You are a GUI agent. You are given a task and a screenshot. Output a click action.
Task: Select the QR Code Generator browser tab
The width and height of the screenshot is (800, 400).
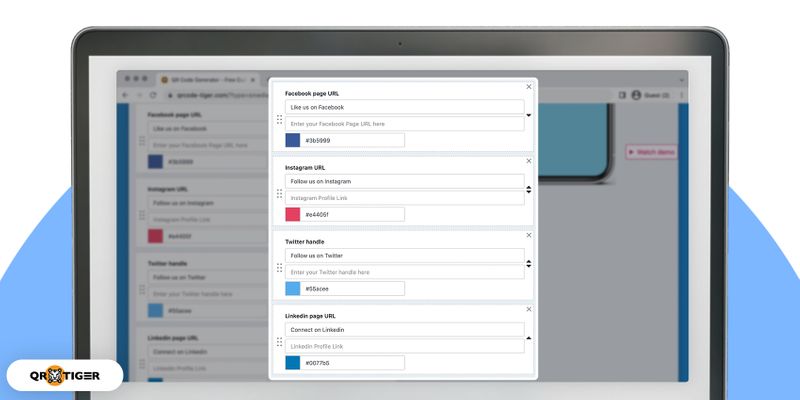click(x=205, y=78)
